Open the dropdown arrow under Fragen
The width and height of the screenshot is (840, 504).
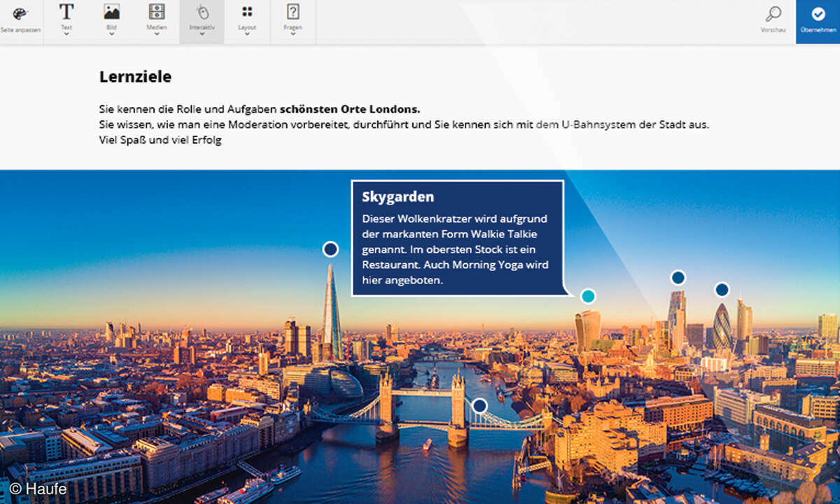(x=293, y=34)
